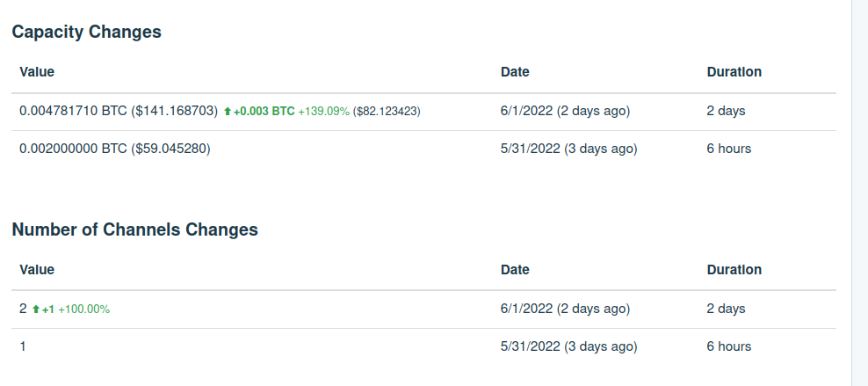Click the 5/31/2022 date in Channels Changes
The width and height of the screenshot is (868, 386).
(x=531, y=346)
